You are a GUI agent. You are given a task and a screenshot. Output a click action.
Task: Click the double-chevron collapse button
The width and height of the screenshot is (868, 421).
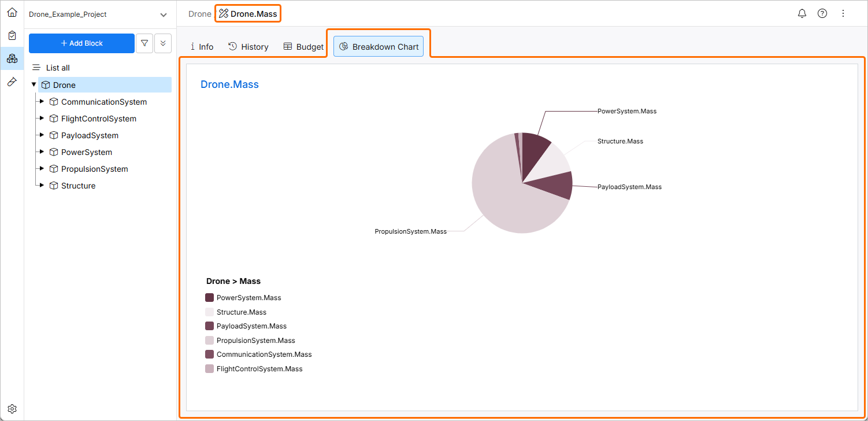162,43
